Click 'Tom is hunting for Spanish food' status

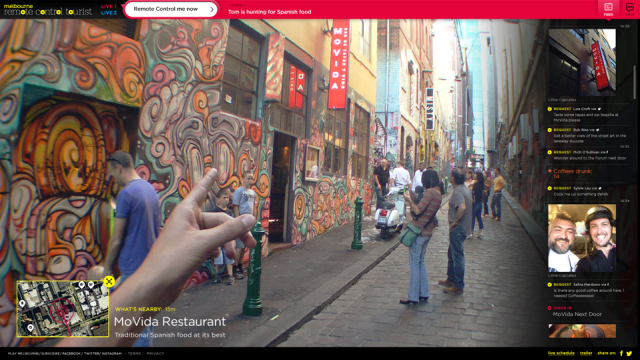[x=269, y=12]
